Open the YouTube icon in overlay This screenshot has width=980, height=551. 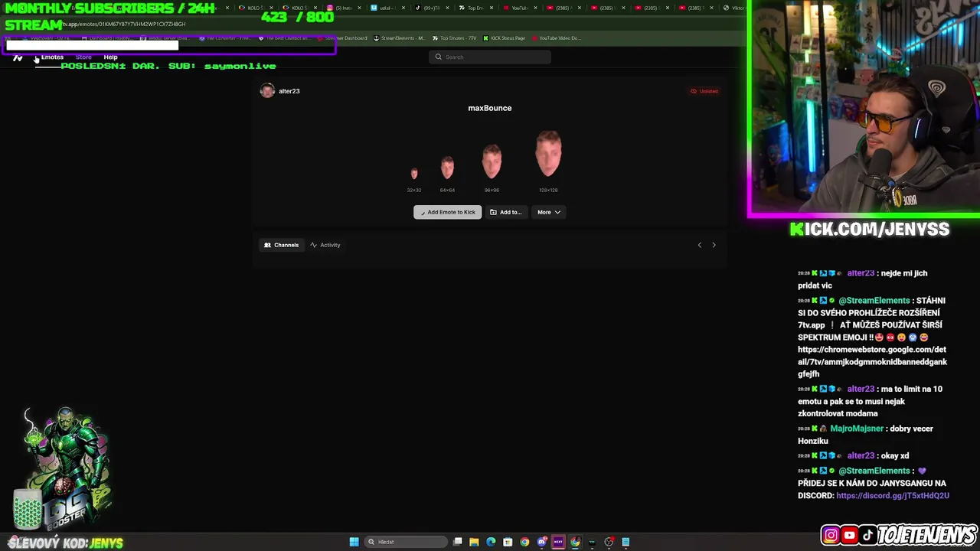tap(850, 536)
